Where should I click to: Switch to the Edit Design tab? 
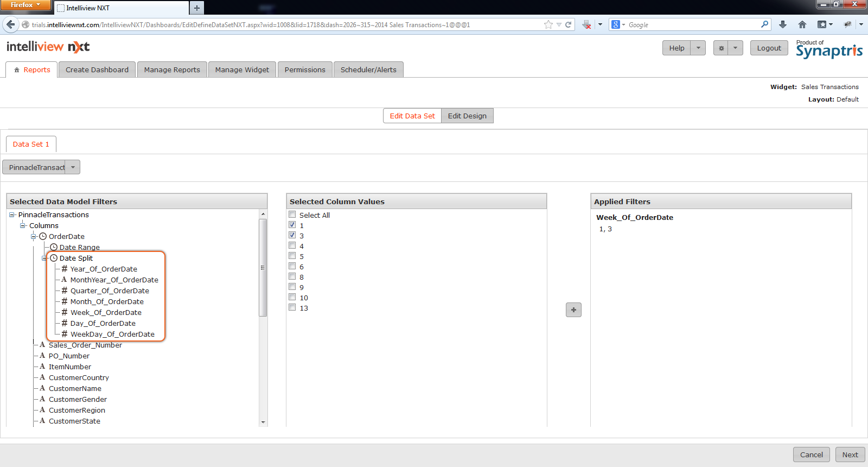[x=467, y=116]
